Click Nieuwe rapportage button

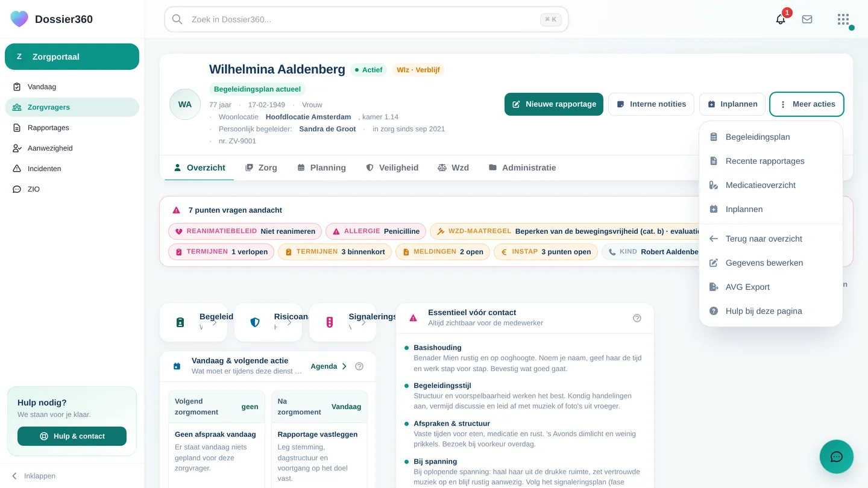click(554, 104)
